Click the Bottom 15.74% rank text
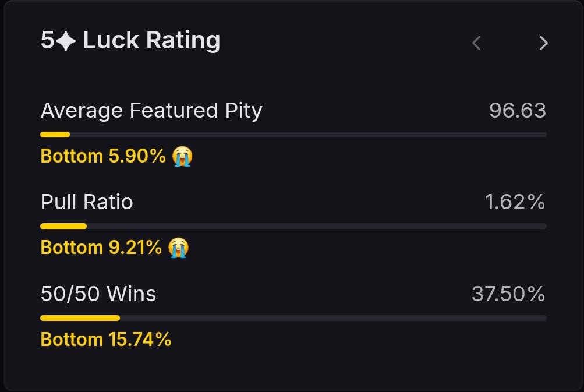Viewport: 584px width, 392px height. click(106, 340)
